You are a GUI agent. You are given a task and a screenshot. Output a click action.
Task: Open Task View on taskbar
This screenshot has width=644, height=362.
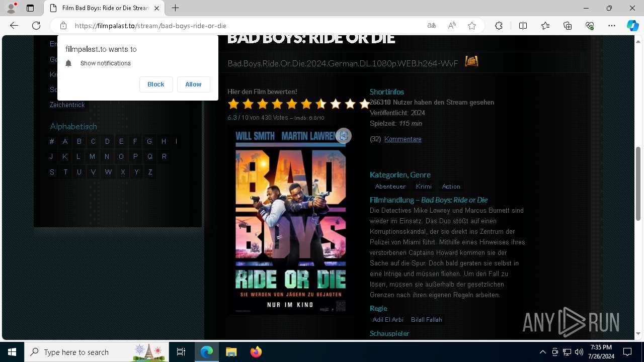coord(181,352)
